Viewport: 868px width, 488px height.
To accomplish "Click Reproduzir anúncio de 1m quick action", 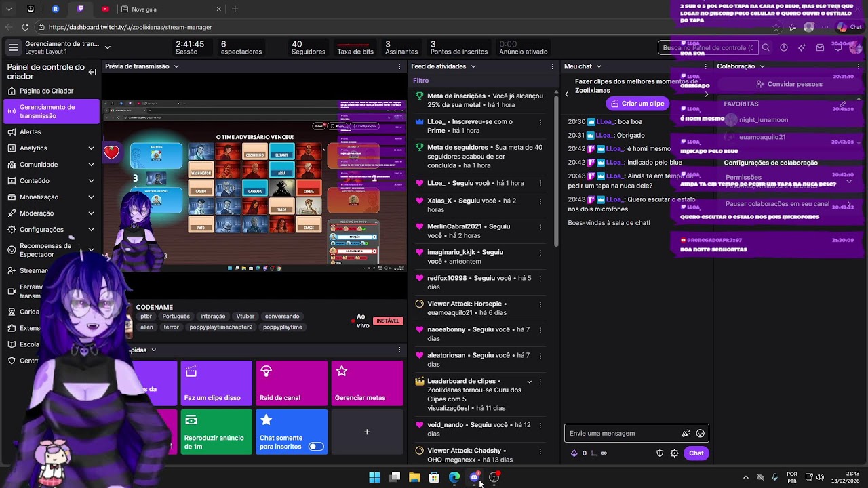I will click(x=216, y=432).
